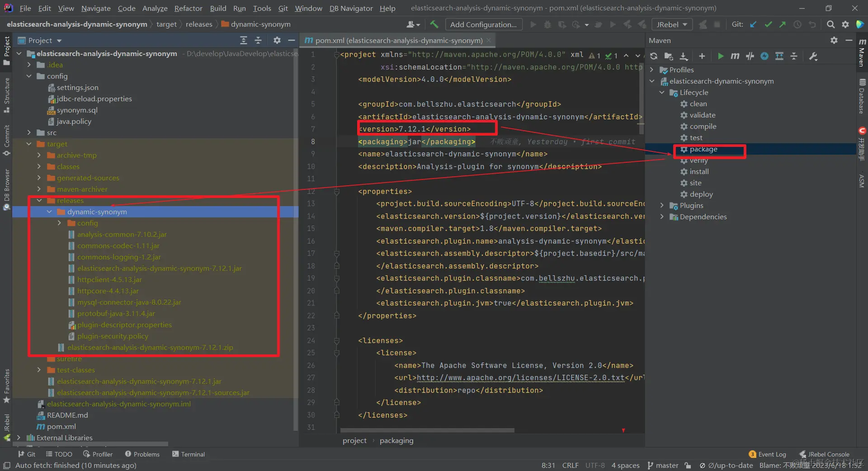Image resolution: width=868 pixels, height=471 pixels.
Task: Collapse the config folder in Project tree
Action: point(29,76)
